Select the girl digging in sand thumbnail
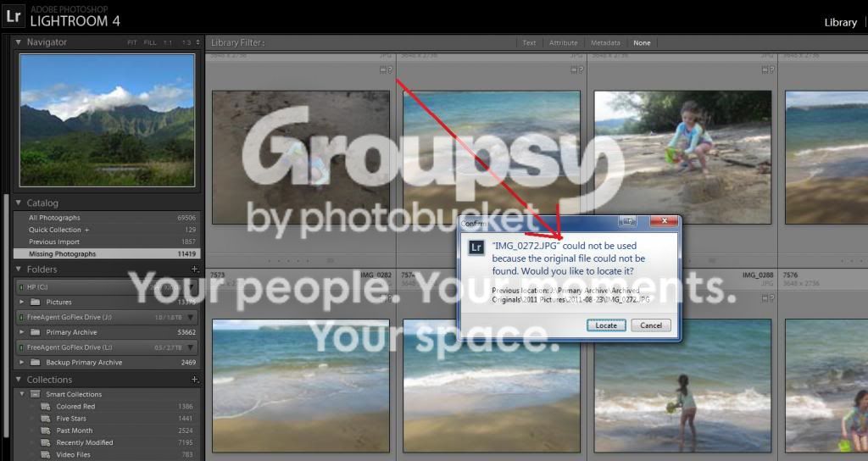 pos(682,157)
